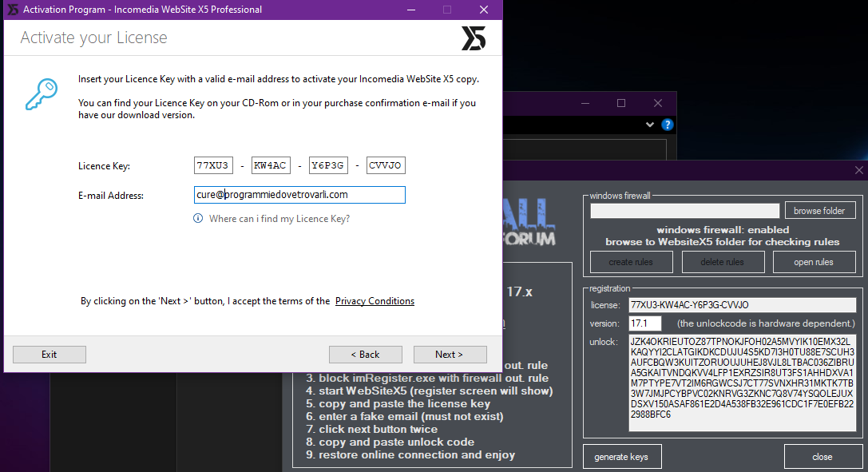Image resolution: width=868 pixels, height=472 pixels.
Task: Click the blue help icon in background window
Action: pyautogui.click(x=668, y=125)
